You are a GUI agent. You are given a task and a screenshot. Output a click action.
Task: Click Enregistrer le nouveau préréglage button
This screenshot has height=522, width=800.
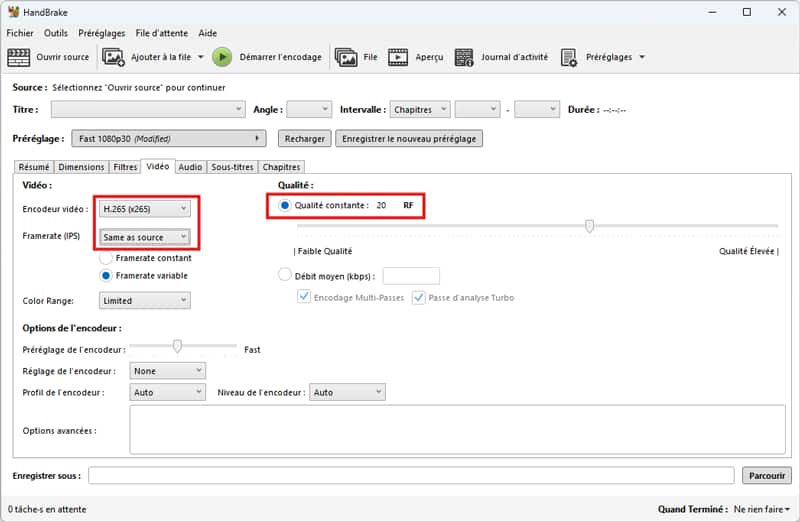click(409, 139)
